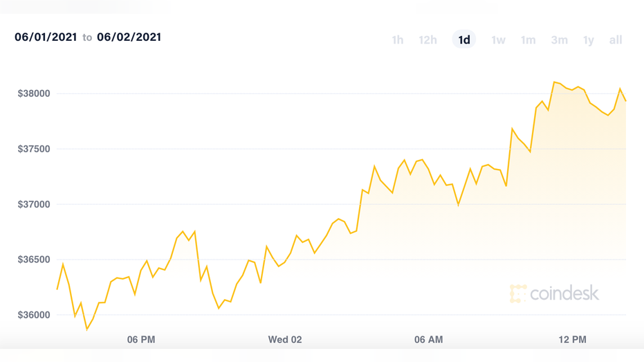Click the $37000 axis label
The height and width of the screenshot is (362, 644).
point(34,204)
